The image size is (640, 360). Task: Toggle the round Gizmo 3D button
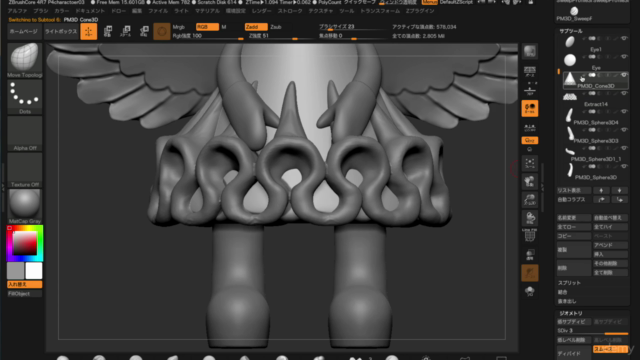[162, 31]
